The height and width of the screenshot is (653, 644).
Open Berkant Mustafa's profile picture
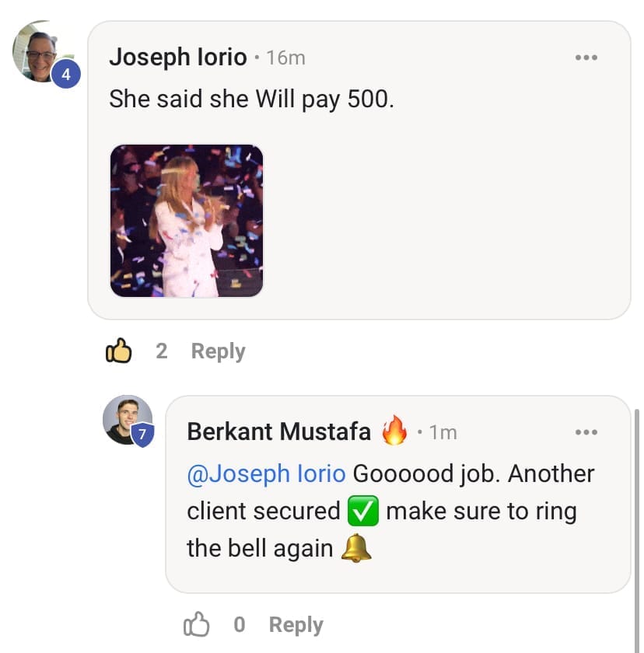[x=126, y=418]
